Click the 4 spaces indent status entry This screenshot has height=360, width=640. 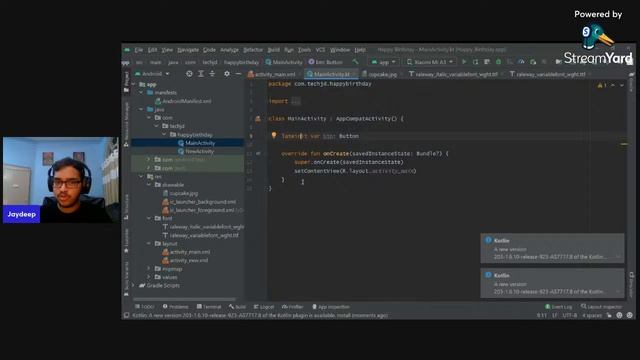[592, 315]
